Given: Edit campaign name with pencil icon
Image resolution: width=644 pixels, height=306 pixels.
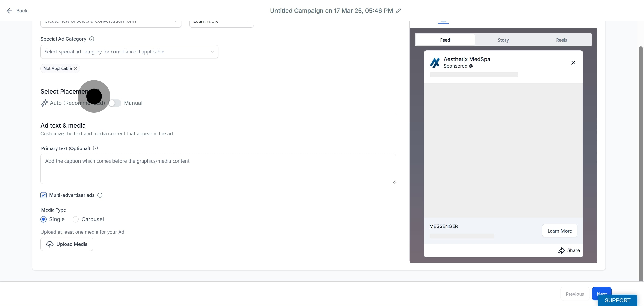Looking at the screenshot, I should pos(398,11).
